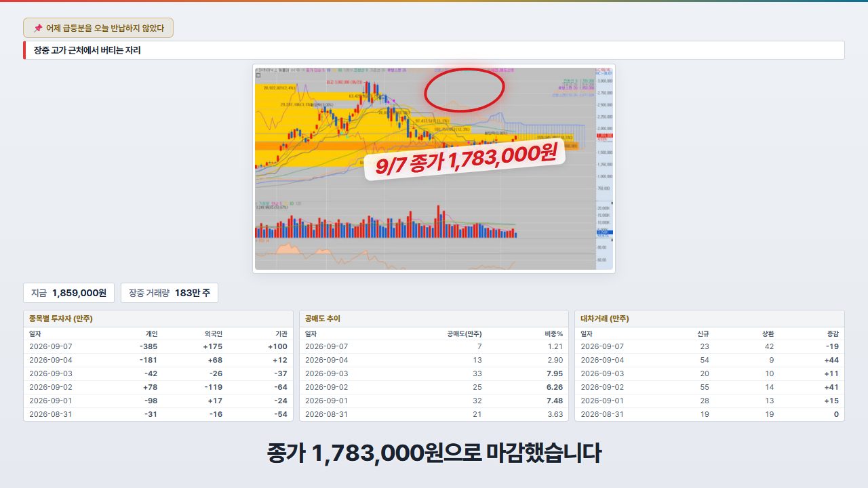Click the closing caption '종가 1,783,000원으로 마감했습니다'
This screenshot has width=868, height=488.
coord(434,453)
